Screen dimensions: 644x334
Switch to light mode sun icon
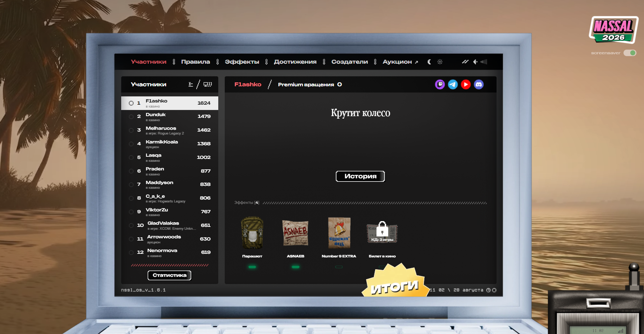pos(440,62)
